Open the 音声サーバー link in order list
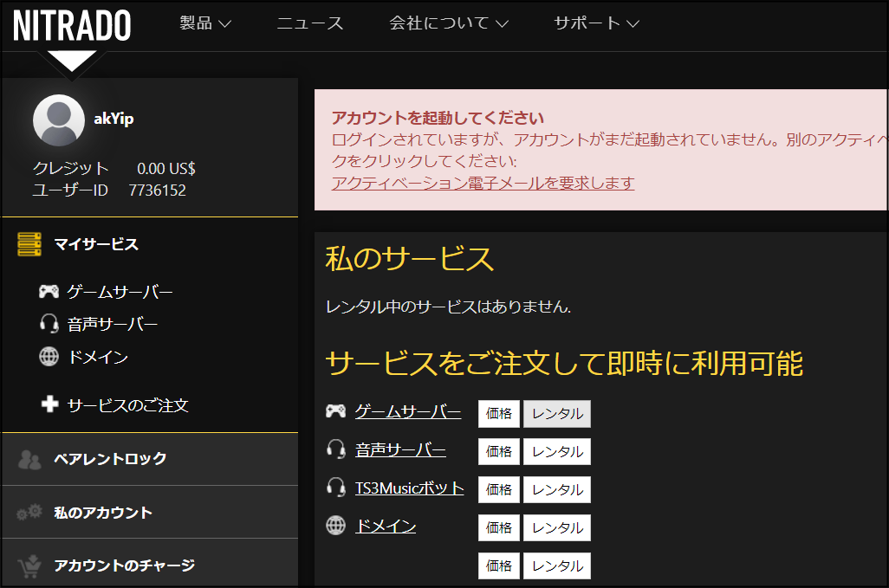Viewport: 889px width, 588px height. (400, 449)
